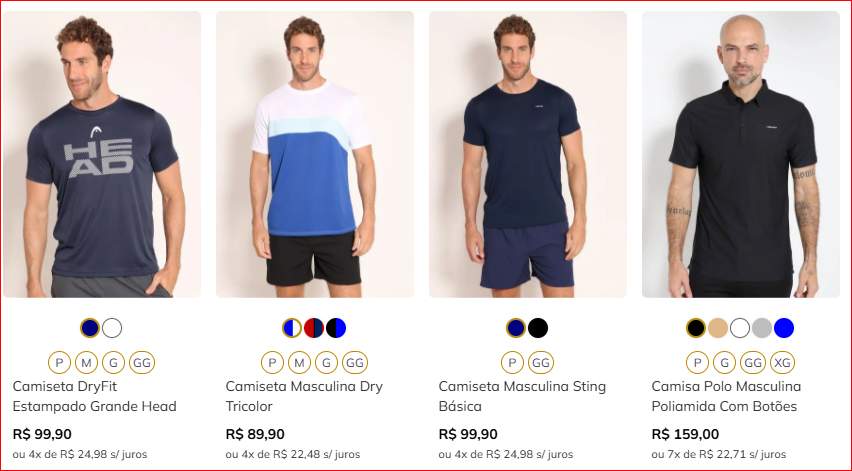Pick bright blue swatch for Polo shirt
852x471 pixels.
coord(784,328)
